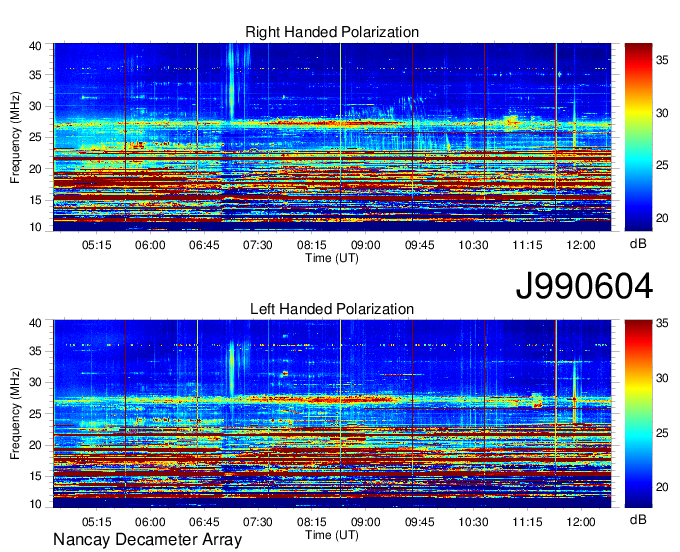Select the J990604 observation identifier text
The width and height of the screenshot is (680, 552).
584,286
